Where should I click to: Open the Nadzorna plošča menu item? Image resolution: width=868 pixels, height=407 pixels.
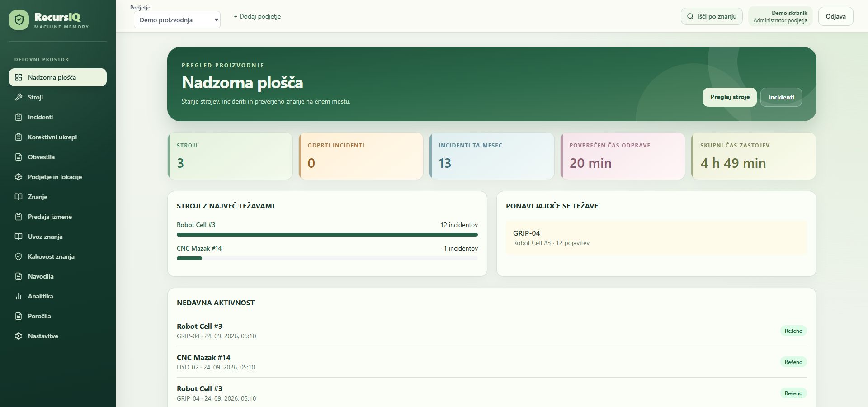tap(58, 77)
